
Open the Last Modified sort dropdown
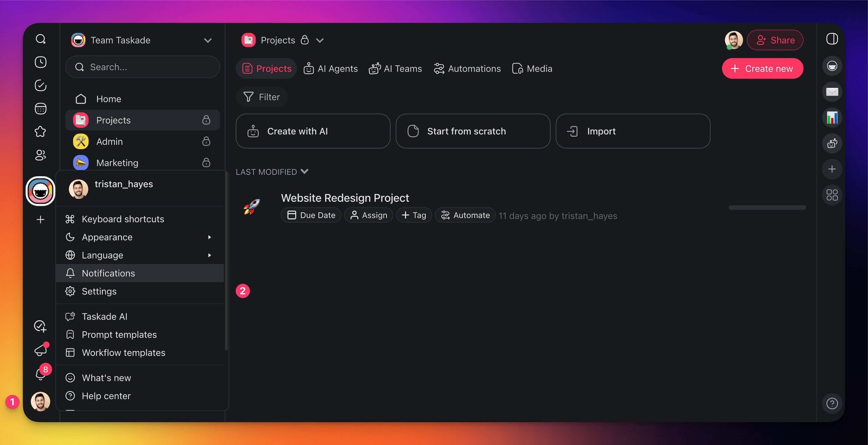[x=272, y=172]
